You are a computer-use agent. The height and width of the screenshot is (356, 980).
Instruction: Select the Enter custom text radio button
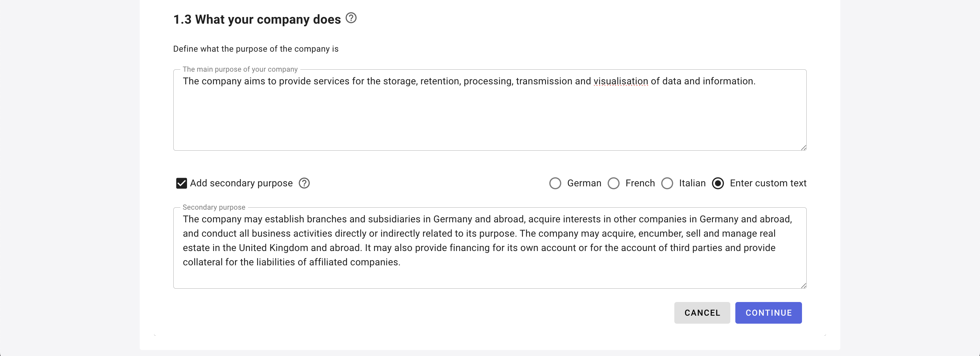pos(717,183)
